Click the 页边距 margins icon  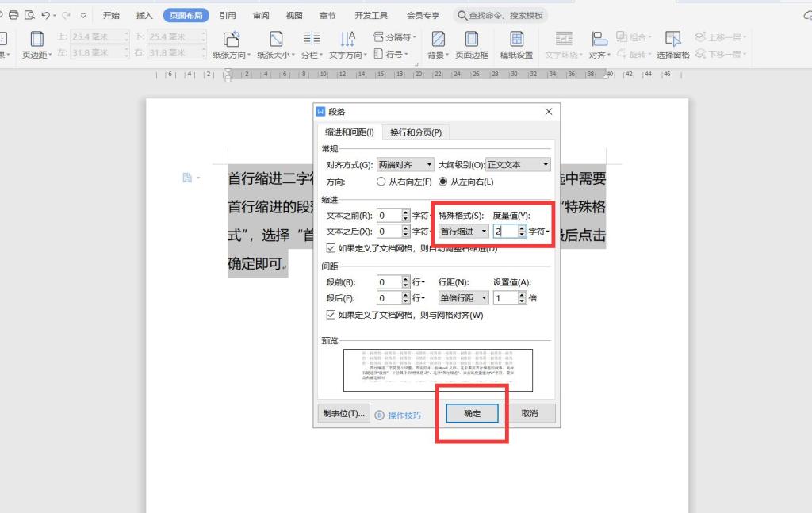click(36, 39)
